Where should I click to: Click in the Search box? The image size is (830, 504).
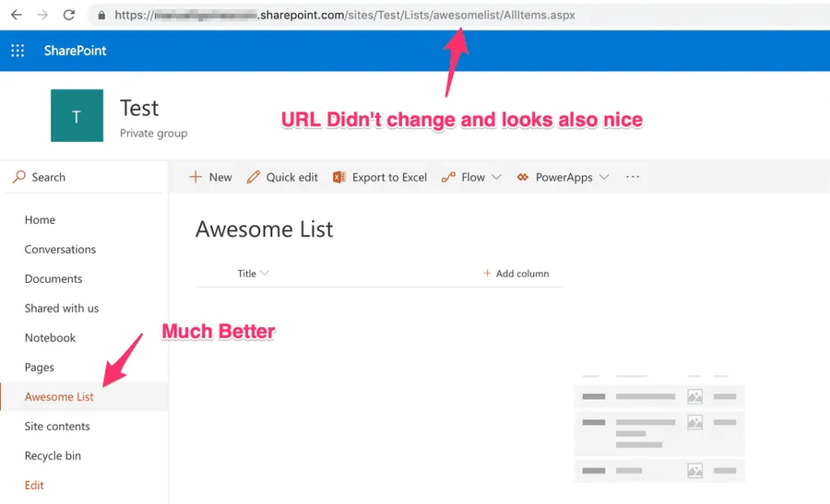tap(83, 177)
